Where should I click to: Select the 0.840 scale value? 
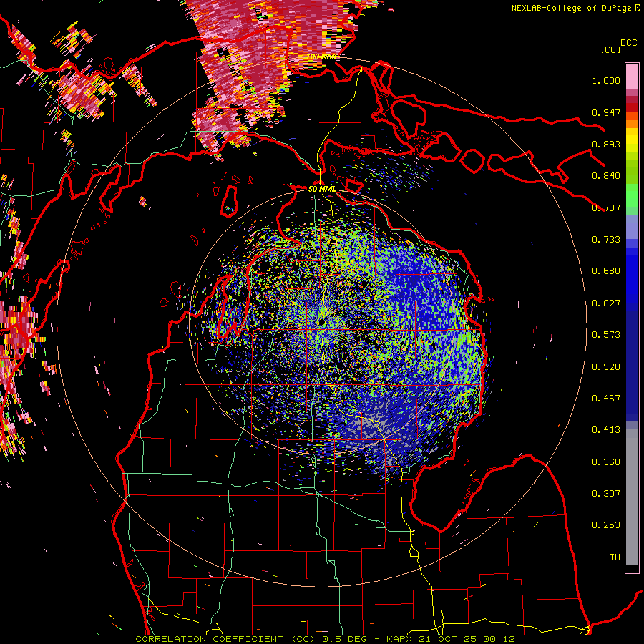(x=606, y=176)
